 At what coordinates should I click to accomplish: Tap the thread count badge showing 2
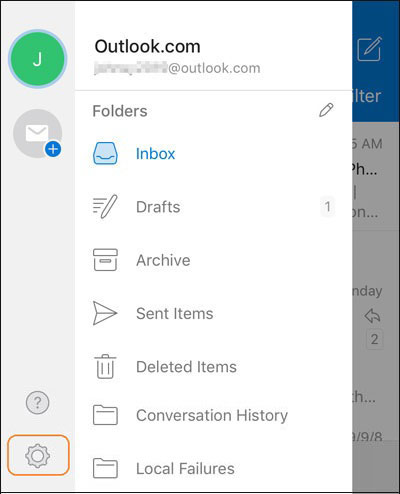(374, 339)
